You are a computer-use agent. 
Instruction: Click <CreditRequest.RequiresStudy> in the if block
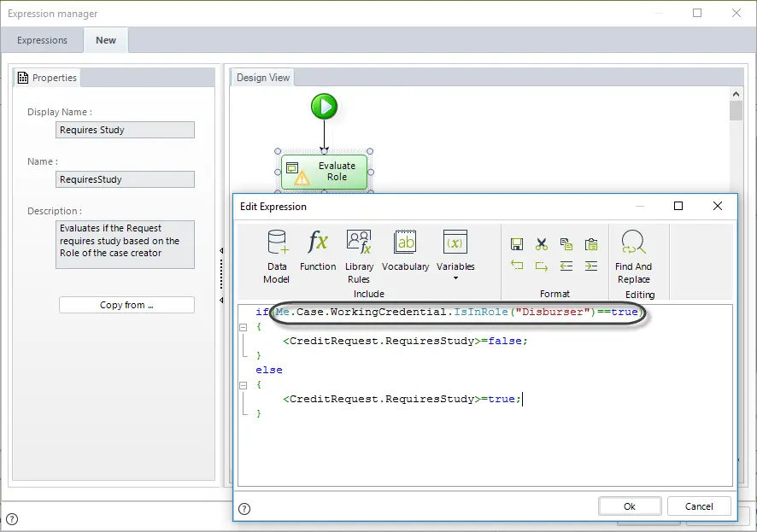click(x=381, y=341)
